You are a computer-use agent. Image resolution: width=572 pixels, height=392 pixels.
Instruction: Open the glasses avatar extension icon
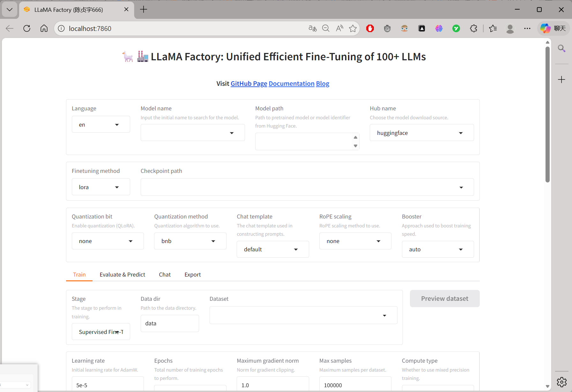coord(405,28)
